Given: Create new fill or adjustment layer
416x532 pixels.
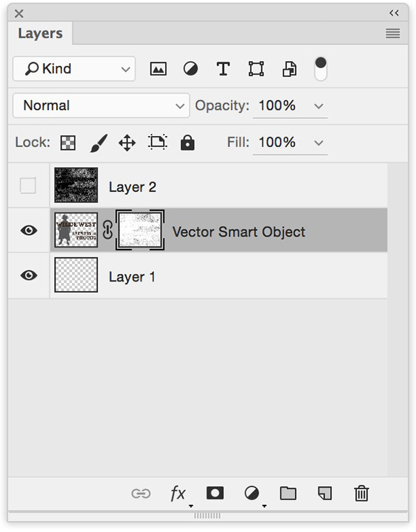Looking at the screenshot, I should pos(252,493).
